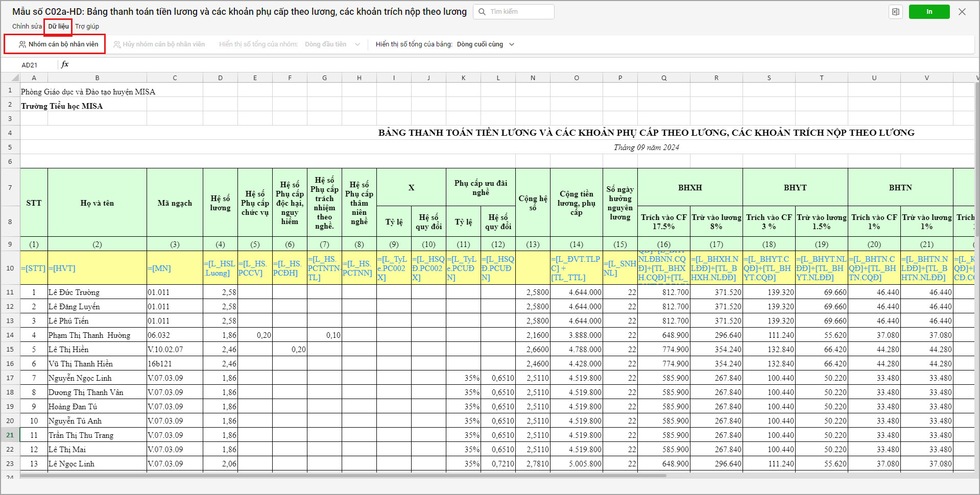Click Nhóm cán bộ nhân viên button
The height and width of the screenshot is (495, 980).
coord(58,44)
